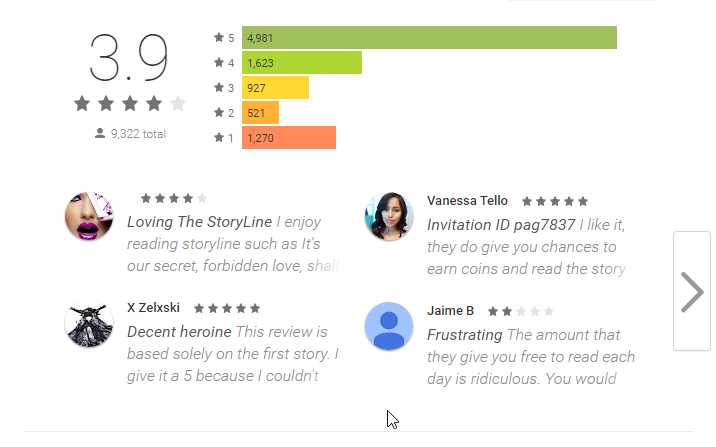Open the Decent heroine review text
Screen dimensions: 716x447
pos(233,353)
